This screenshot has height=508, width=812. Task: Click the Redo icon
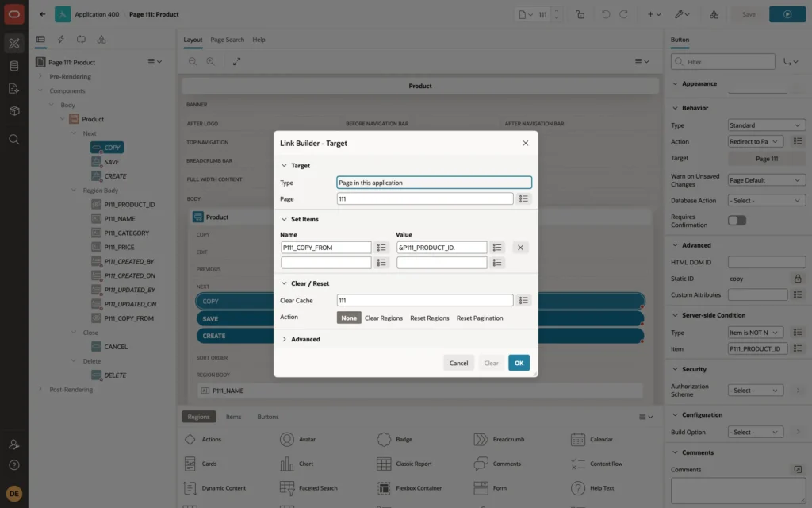623,14
